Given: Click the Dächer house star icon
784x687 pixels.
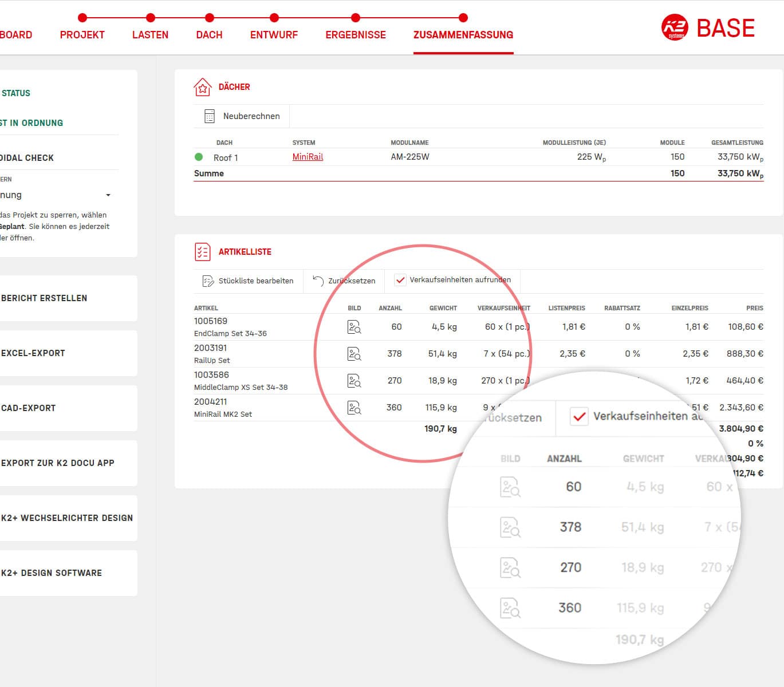Looking at the screenshot, I should (202, 87).
